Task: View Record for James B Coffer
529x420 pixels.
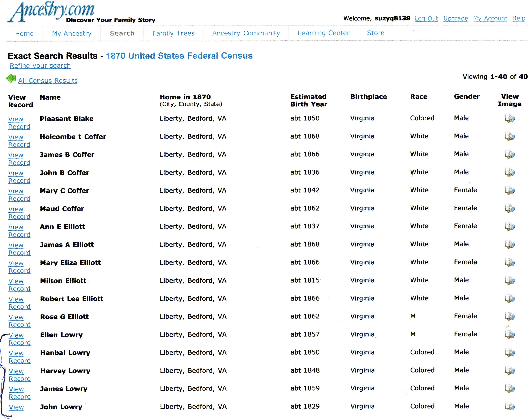Action: 19,159
